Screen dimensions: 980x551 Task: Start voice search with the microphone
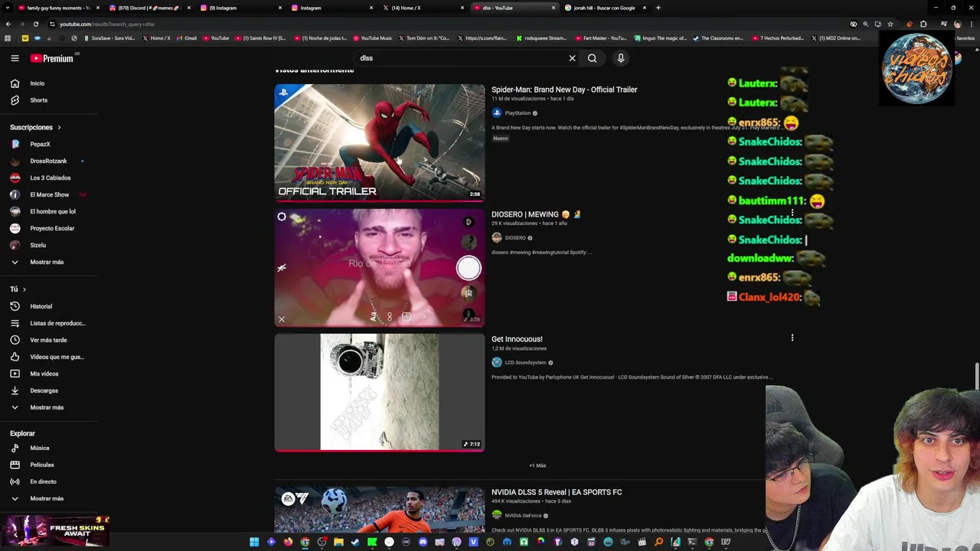click(x=621, y=58)
